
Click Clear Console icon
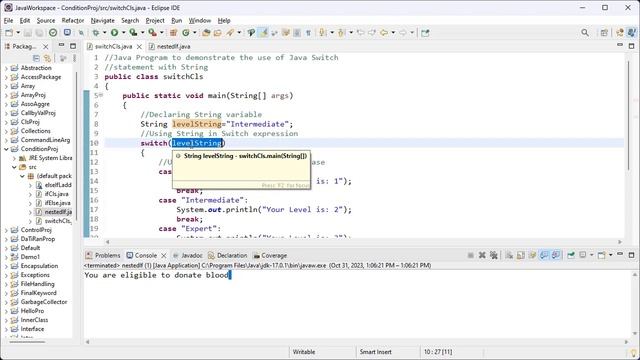[x=509, y=255]
